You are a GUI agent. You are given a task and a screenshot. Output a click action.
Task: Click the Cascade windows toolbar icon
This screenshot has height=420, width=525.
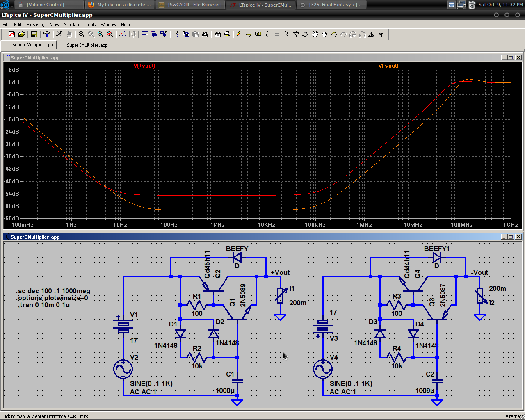click(154, 34)
